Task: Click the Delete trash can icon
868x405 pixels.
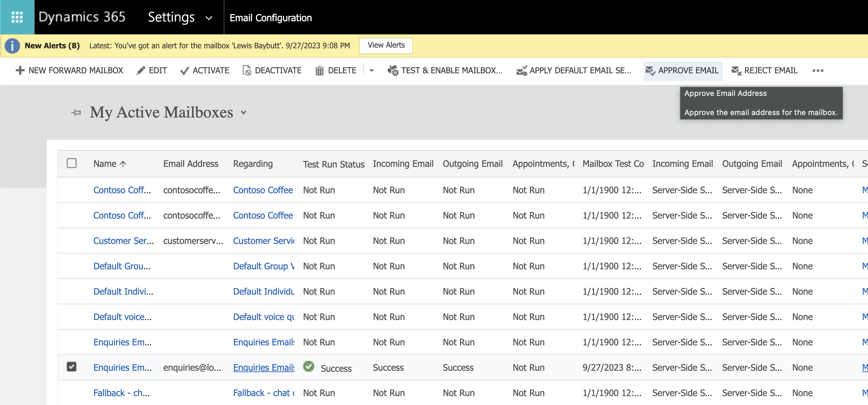Action: point(319,71)
